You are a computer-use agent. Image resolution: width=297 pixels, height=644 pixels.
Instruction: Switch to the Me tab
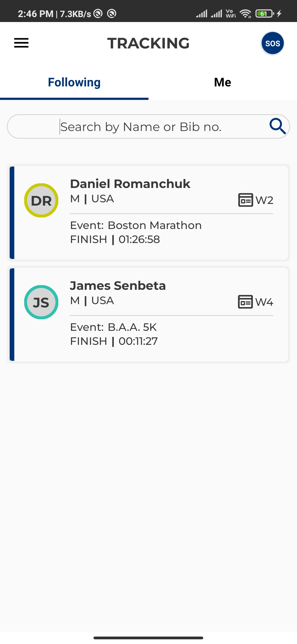222,83
